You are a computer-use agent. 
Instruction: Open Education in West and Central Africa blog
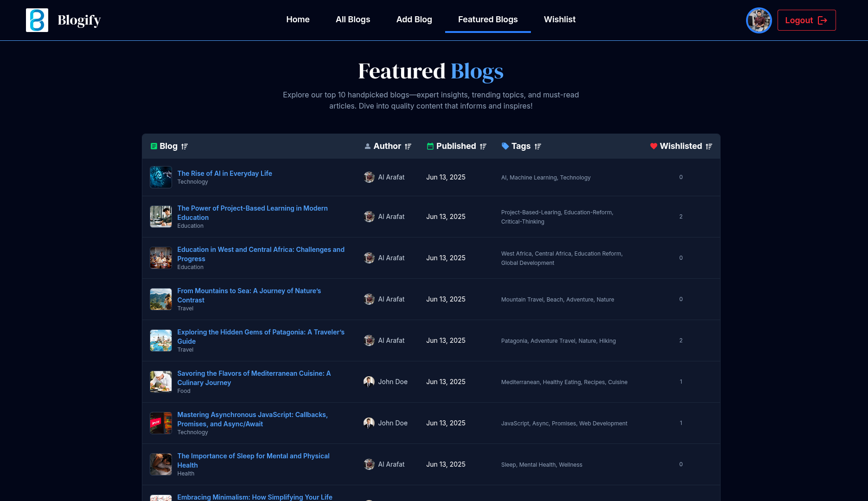(261, 254)
